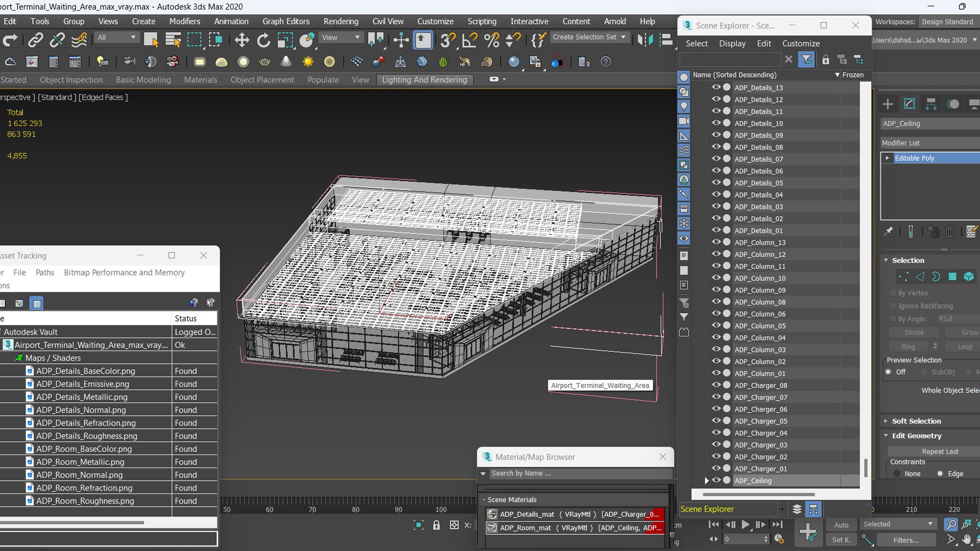Image resolution: width=980 pixels, height=551 pixels.
Task: Click the Undo arrow icon
Action: click(11, 40)
